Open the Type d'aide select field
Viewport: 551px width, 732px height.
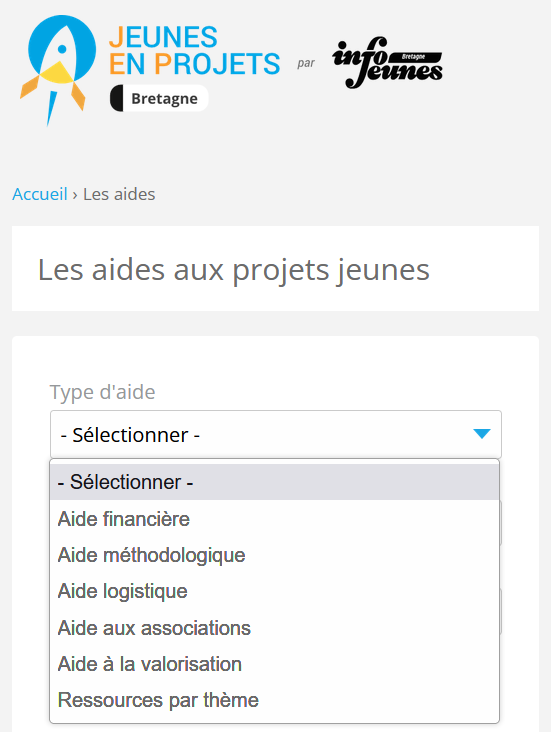(x=276, y=434)
